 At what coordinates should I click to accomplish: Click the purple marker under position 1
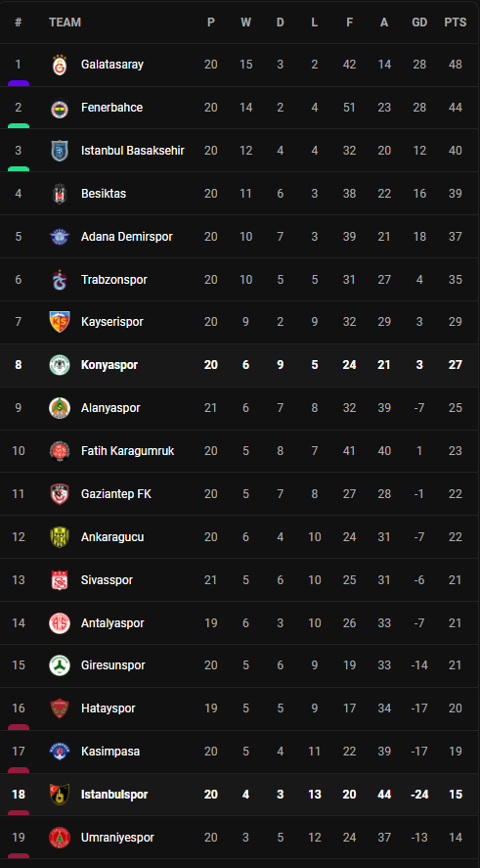19,83
